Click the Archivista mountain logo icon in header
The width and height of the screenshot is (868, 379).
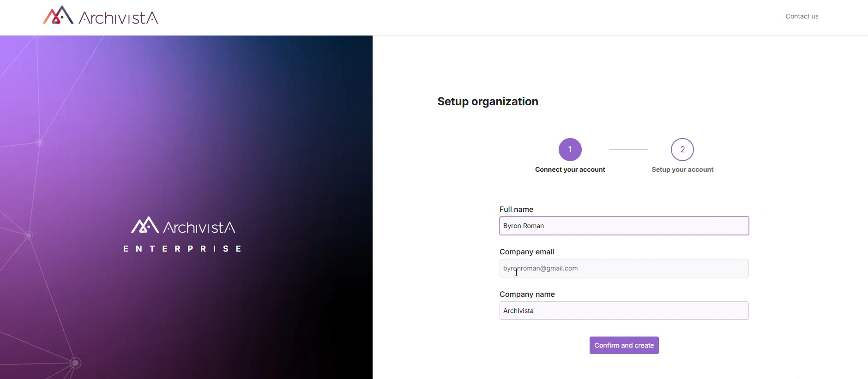(58, 16)
